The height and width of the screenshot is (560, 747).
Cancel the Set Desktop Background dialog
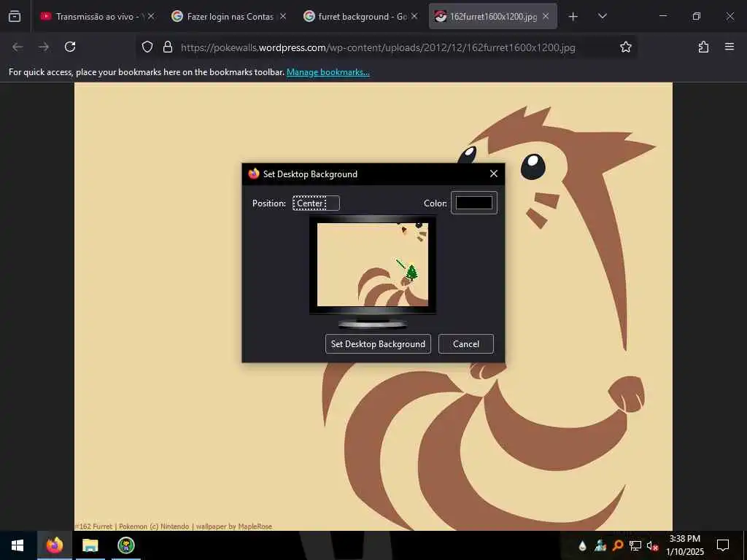click(x=466, y=344)
